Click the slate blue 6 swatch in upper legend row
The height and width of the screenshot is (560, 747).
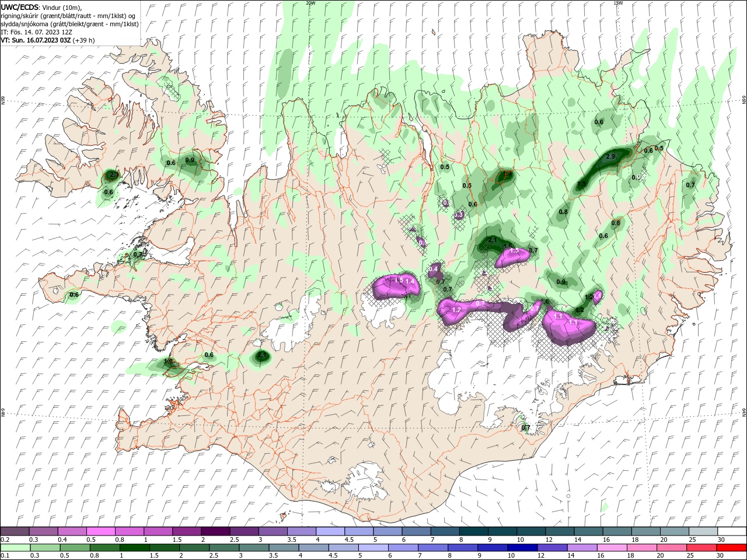pos(416,531)
